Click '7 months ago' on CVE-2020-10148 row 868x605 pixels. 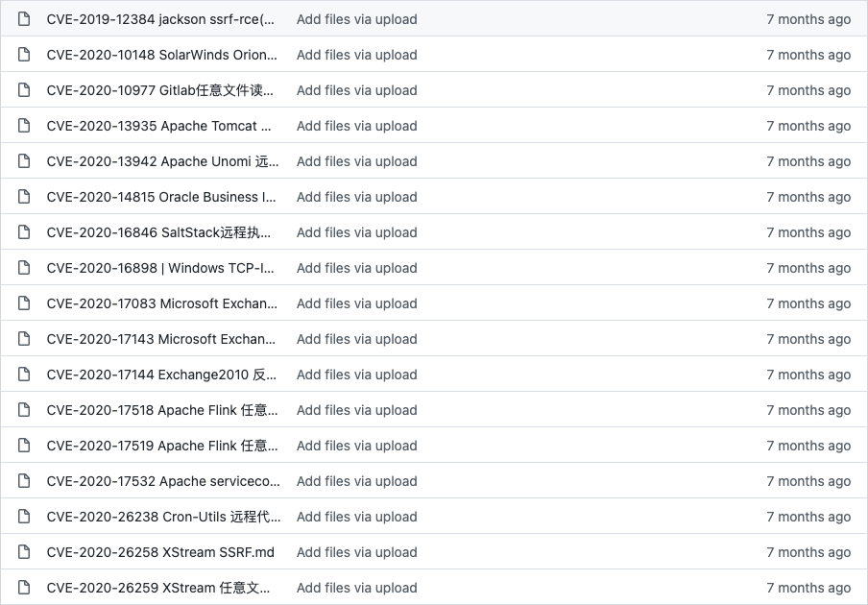click(x=808, y=55)
